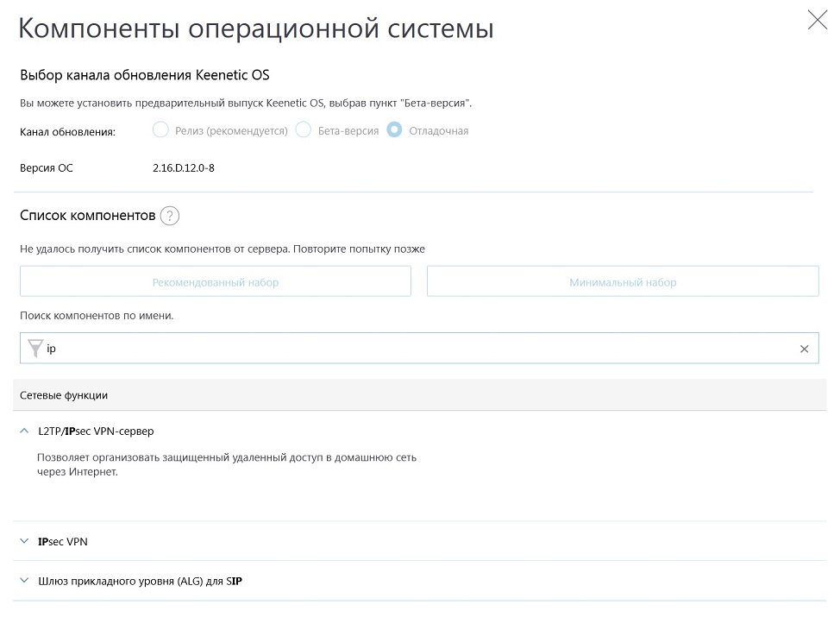Select Бета-версия update channel
The image size is (840, 636).
click(303, 130)
